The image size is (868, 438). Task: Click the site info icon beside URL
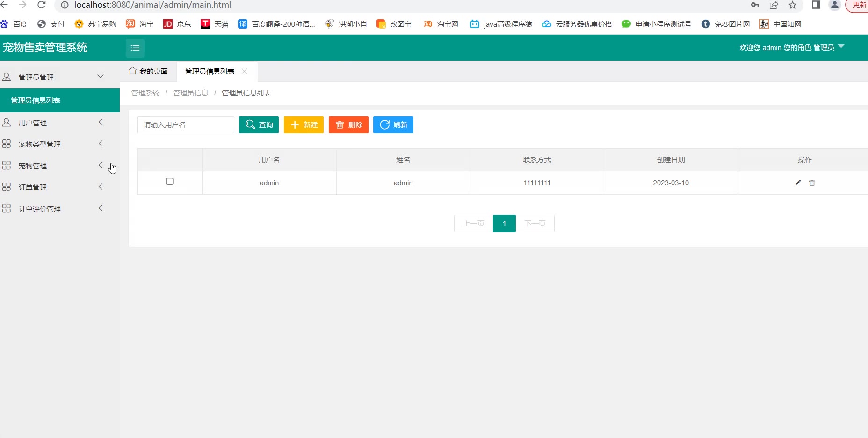pyautogui.click(x=65, y=5)
